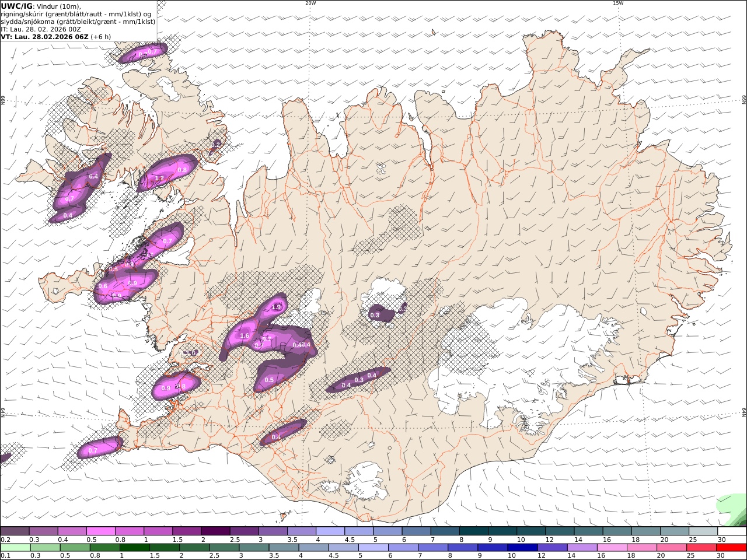Pick the bright pink 0.5–0.8 snow scale swatch

[100, 531]
